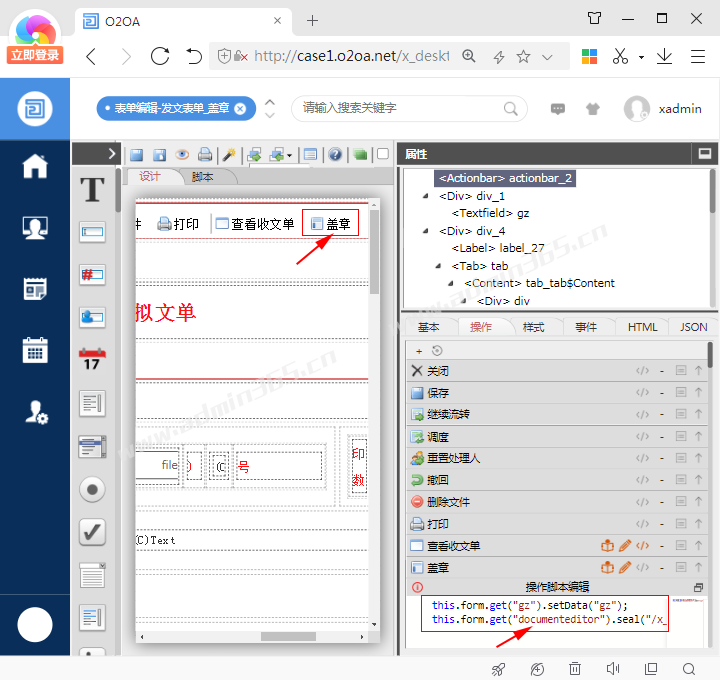This screenshot has height=680, width=720.
Task: Expand the tool palette chevron arrow
Action: (x=112, y=154)
